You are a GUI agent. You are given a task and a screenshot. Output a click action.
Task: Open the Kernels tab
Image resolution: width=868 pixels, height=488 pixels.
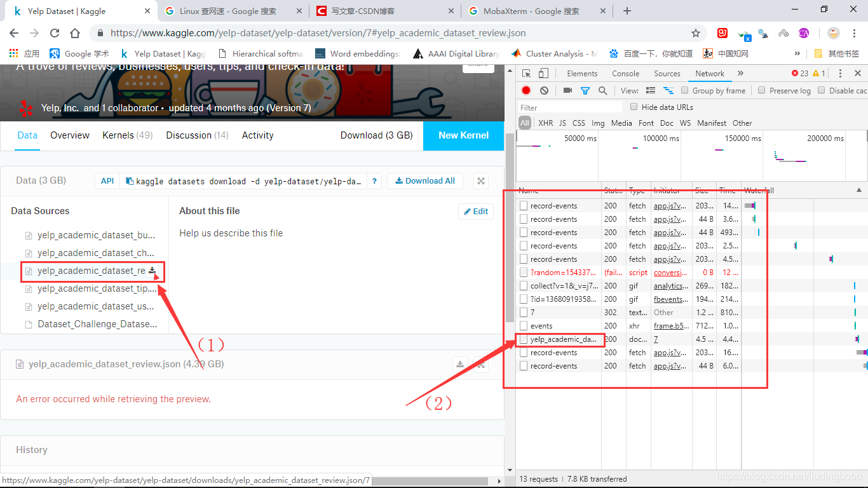click(128, 135)
